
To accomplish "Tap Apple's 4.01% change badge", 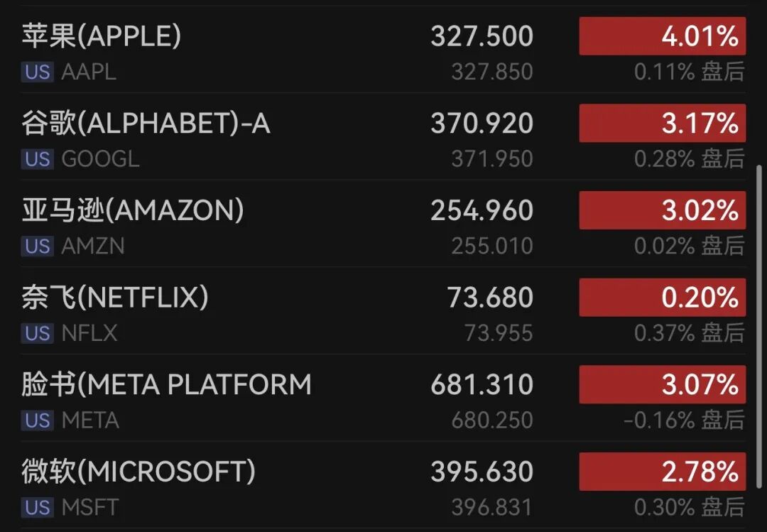I will pyautogui.click(x=663, y=36).
